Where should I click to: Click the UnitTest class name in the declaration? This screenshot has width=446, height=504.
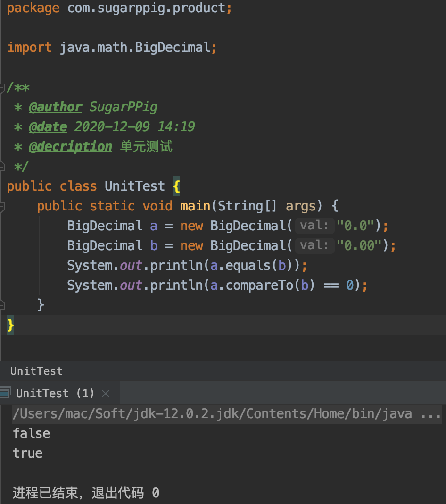(135, 186)
